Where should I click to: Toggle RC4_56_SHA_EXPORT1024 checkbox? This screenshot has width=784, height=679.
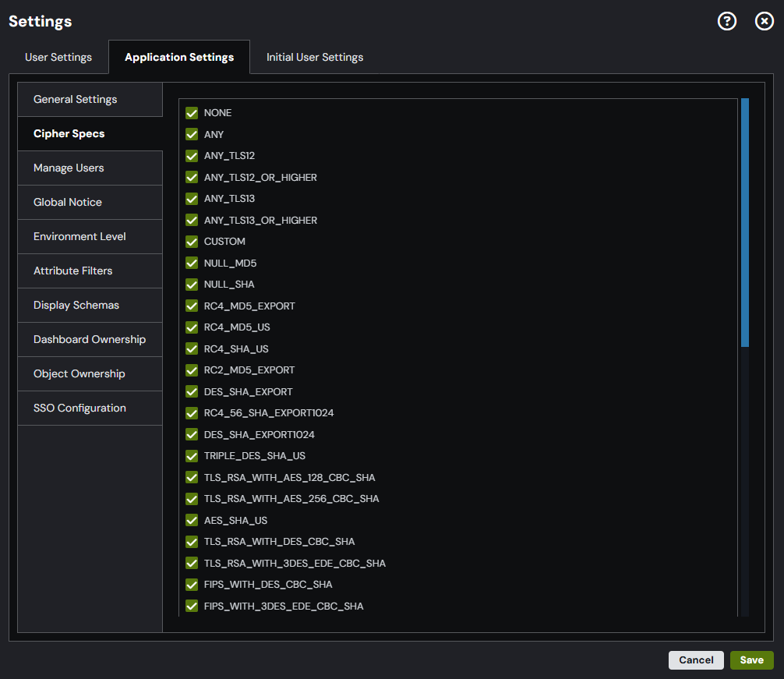192,413
